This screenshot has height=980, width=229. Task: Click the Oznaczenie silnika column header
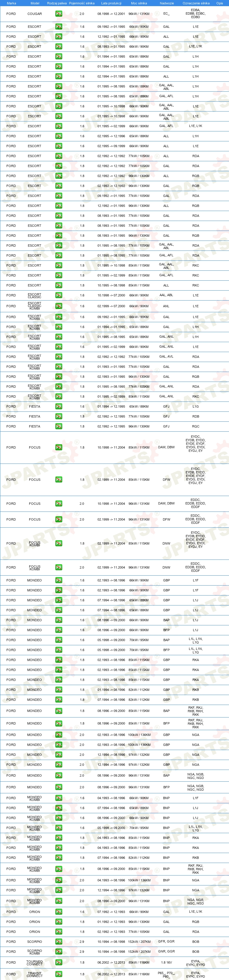pos(196,3)
